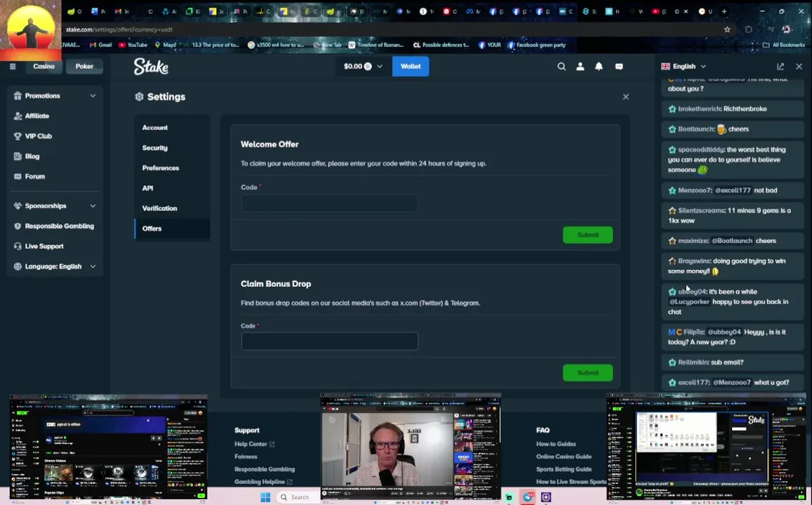This screenshot has height=505, width=812.
Task: Open the How-to Guides footer link
Action: pyautogui.click(x=556, y=444)
